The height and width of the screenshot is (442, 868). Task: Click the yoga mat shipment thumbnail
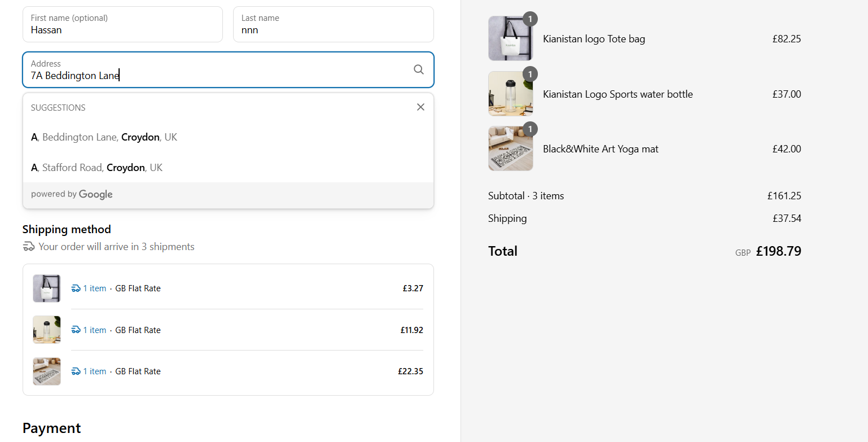tap(47, 371)
